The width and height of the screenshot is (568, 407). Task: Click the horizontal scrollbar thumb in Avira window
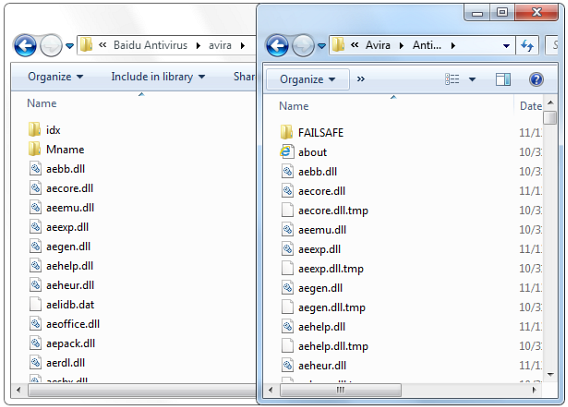click(341, 390)
